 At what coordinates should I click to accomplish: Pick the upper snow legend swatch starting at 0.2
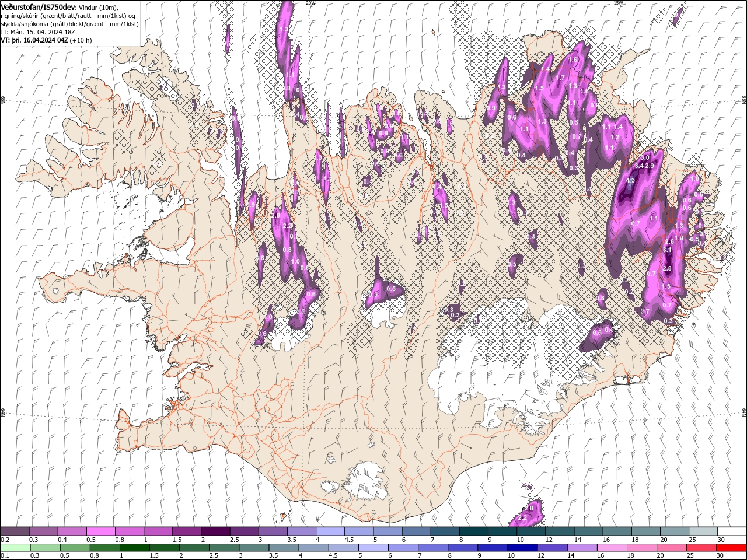tap(15, 531)
